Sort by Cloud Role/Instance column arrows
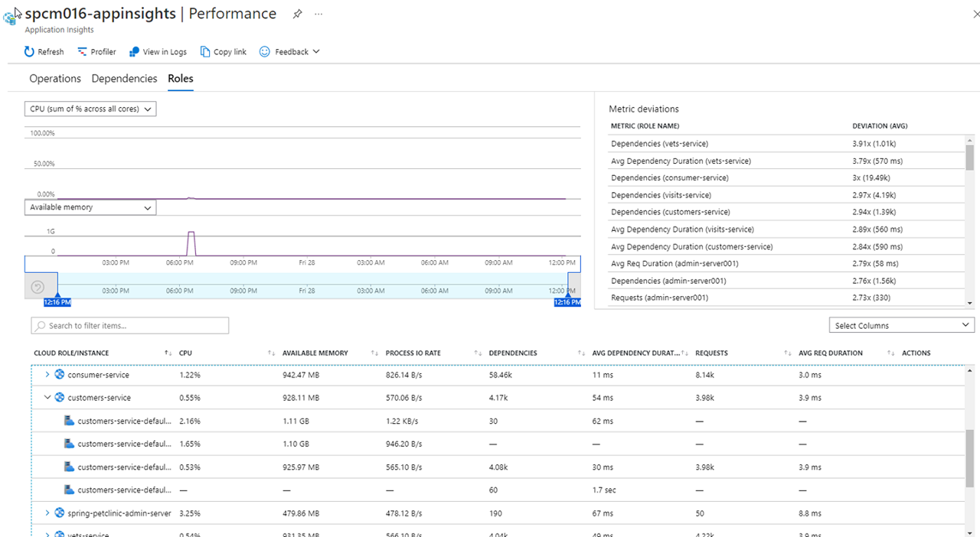The width and height of the screenshot is (980, 537). 168,353
